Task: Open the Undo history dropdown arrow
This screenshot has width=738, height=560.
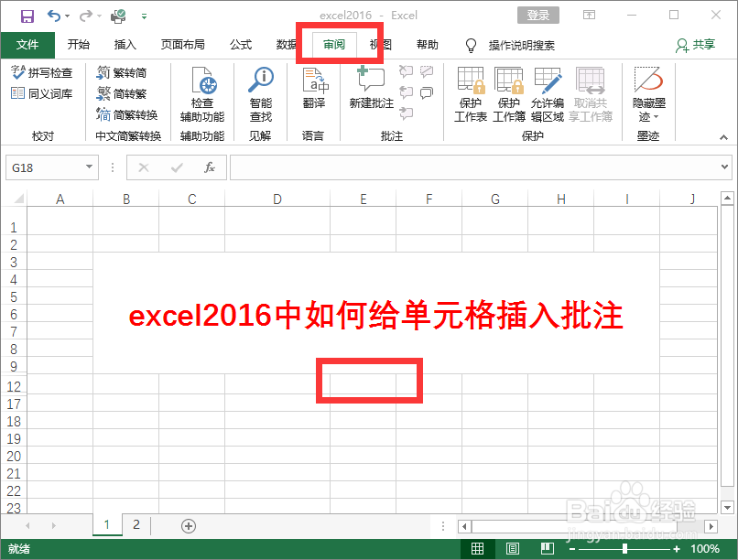Action: [68, 16]
